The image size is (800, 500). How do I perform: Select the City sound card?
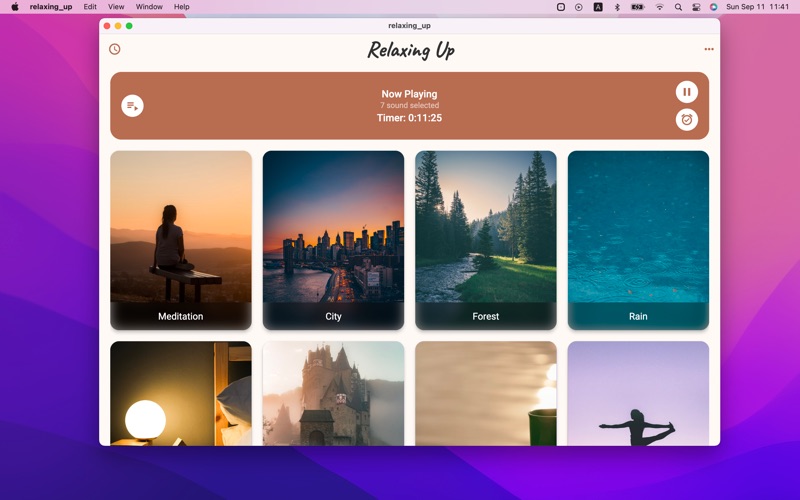(x=333, y=240)
